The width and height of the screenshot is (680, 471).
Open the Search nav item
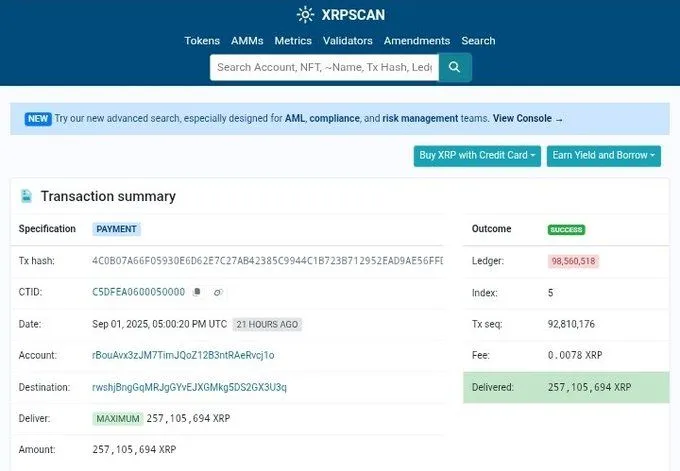coord(478,41)
